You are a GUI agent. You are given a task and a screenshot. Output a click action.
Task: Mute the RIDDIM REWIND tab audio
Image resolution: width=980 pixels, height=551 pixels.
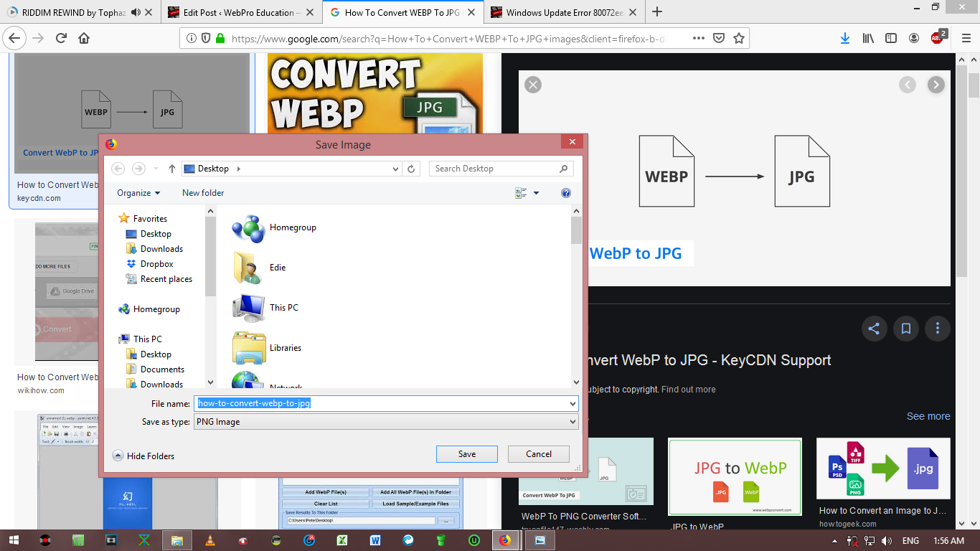[x=136, y=12]
